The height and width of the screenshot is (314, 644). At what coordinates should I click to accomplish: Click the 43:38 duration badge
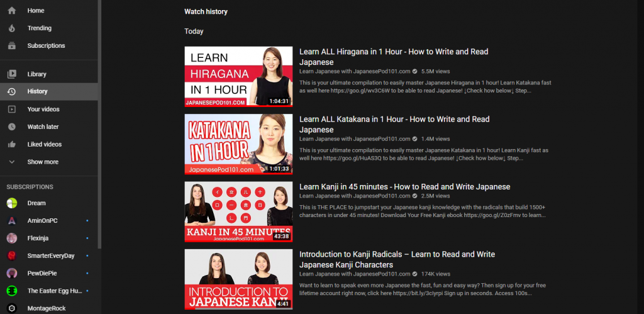[x=281, y=237]
